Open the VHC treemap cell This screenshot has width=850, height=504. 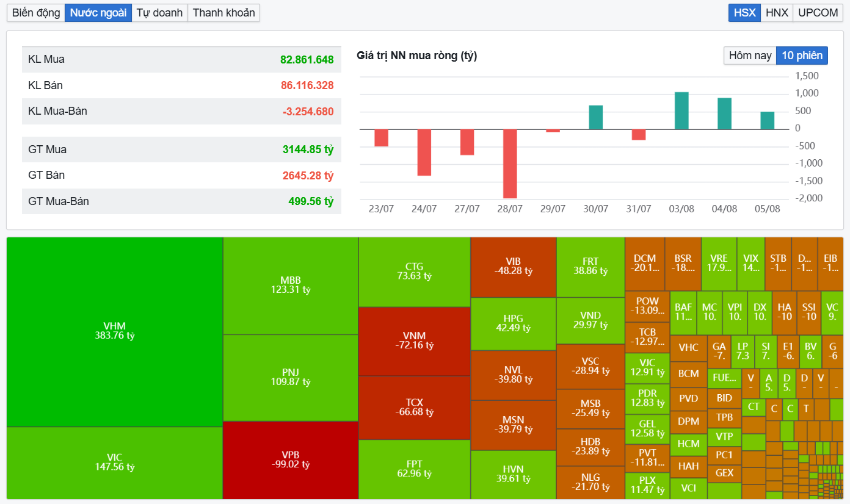pos(688,348)
